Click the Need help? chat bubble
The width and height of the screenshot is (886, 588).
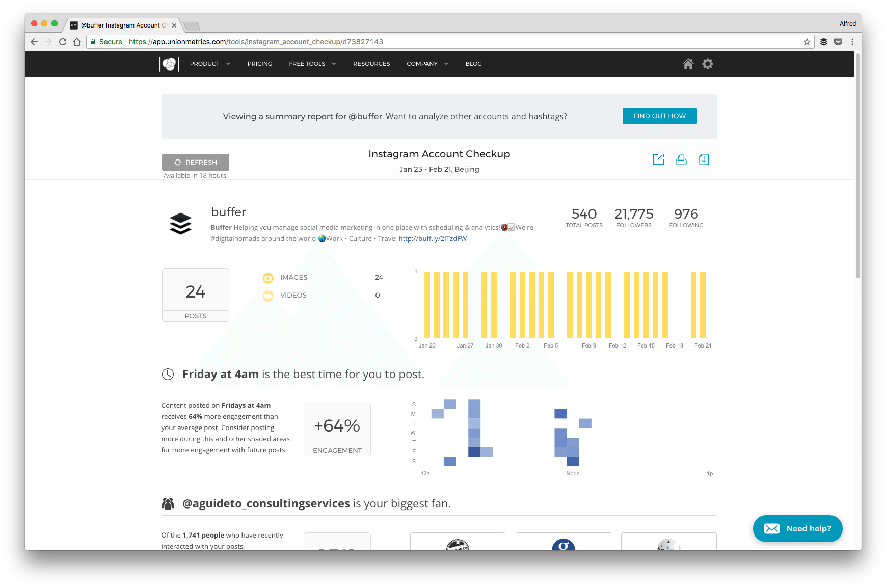point(797,528)
